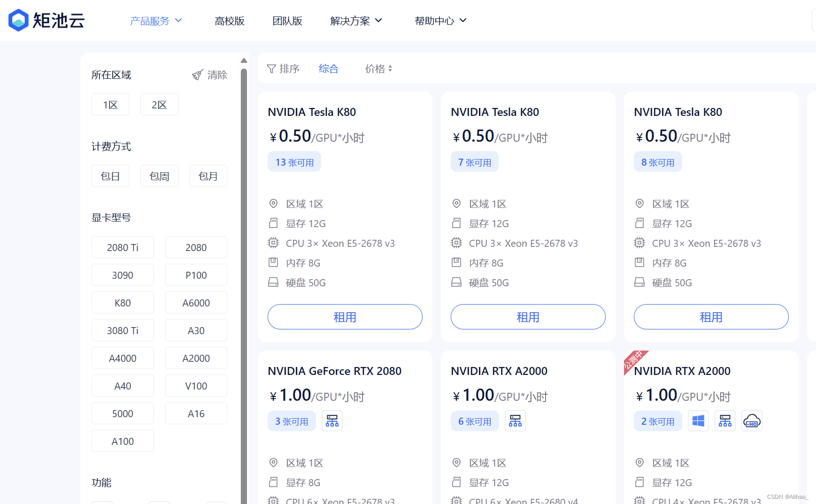Click the broom clear-filters icon
The image size is (816, 504).
198,75
